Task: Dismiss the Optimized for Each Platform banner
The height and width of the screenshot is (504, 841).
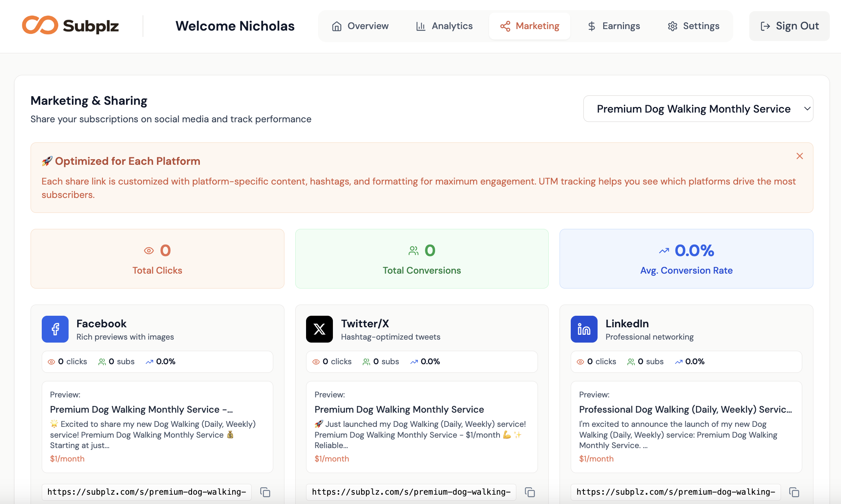Action: tap(800, 156)
